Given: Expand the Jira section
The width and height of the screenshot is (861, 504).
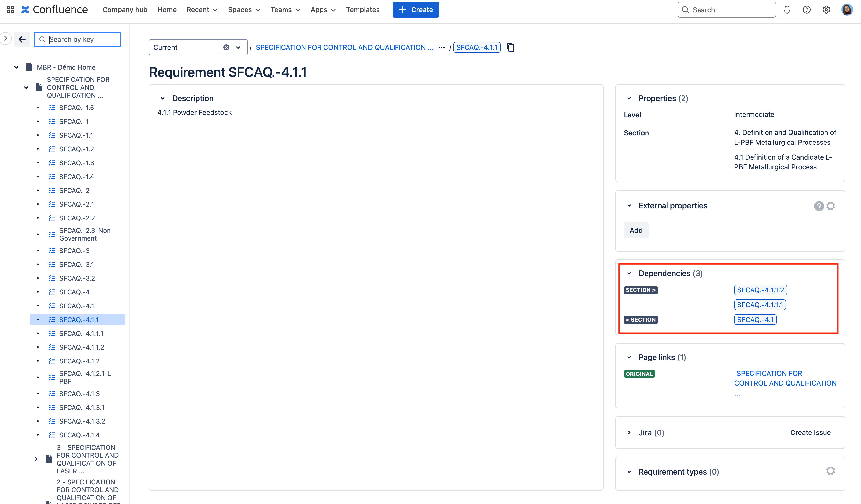Looking at the screenshot, I should coord(629,432).
